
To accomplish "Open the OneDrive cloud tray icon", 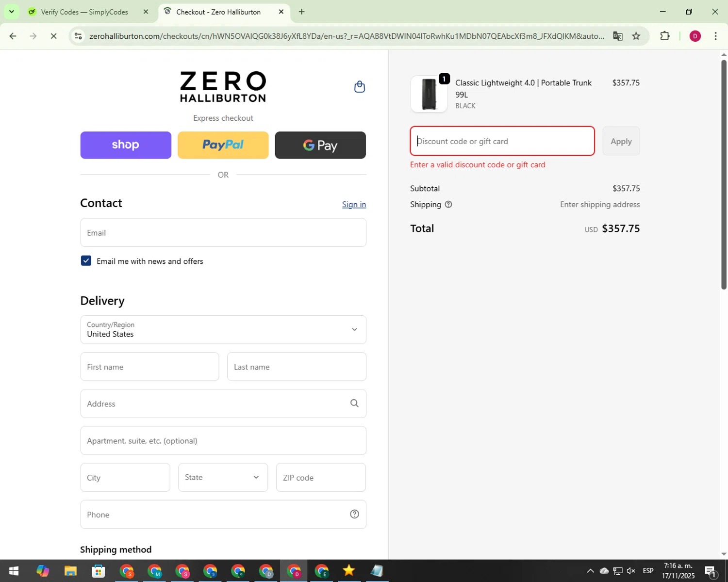I will click(604, 571).
